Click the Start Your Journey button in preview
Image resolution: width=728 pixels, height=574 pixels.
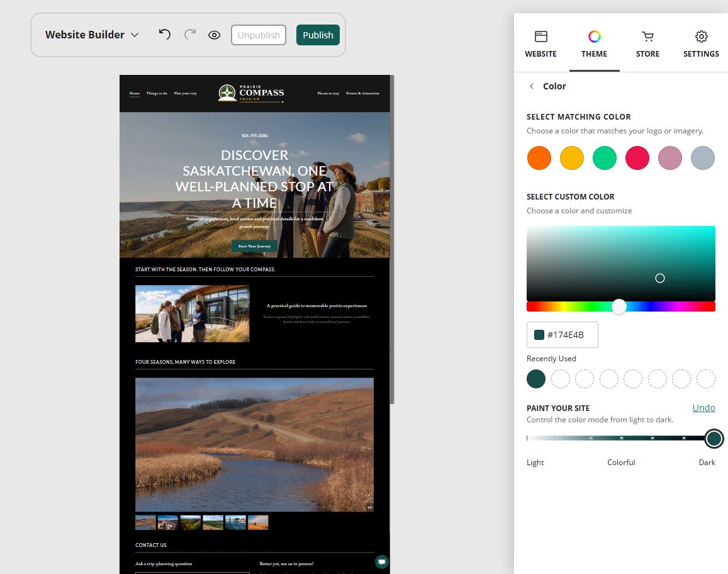[x=254, y=246]
